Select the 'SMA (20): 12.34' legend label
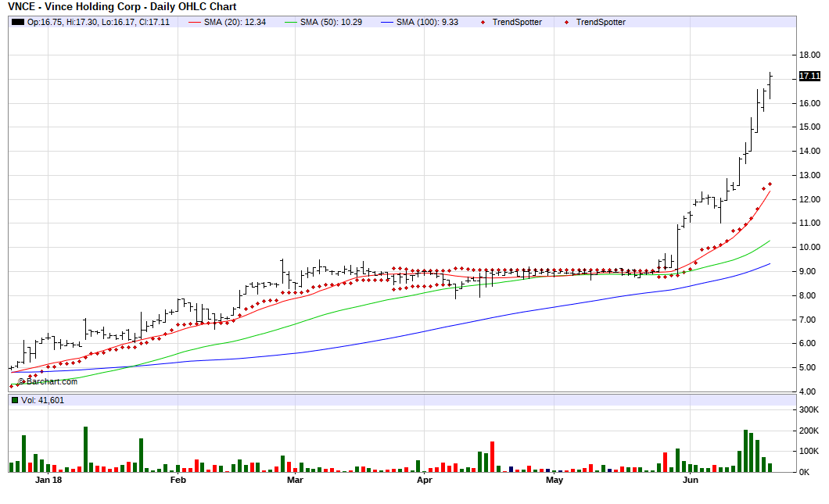The height and width of the screenshot is (504, 829). point(235,22)
